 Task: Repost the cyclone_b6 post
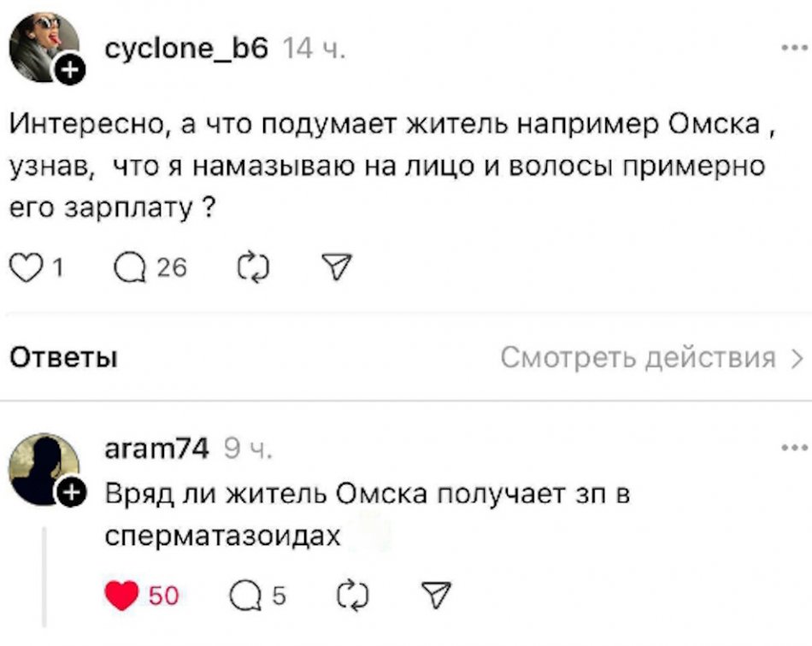pyautogui.click(x=254, y=267)
